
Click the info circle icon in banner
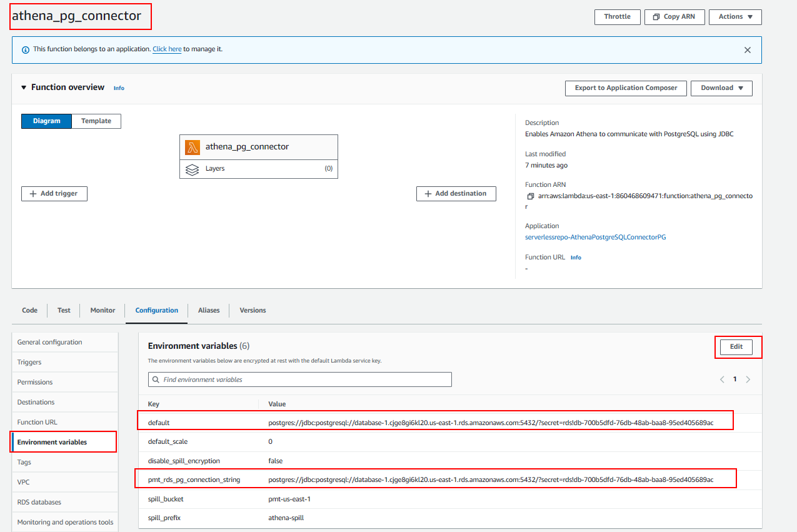pos(26,49)
